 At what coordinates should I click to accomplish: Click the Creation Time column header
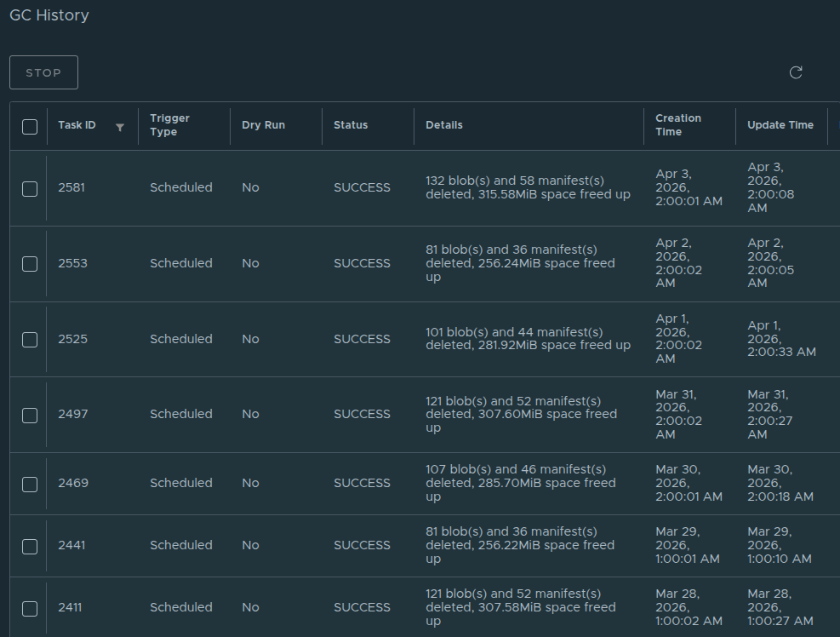tap(677, 125)
